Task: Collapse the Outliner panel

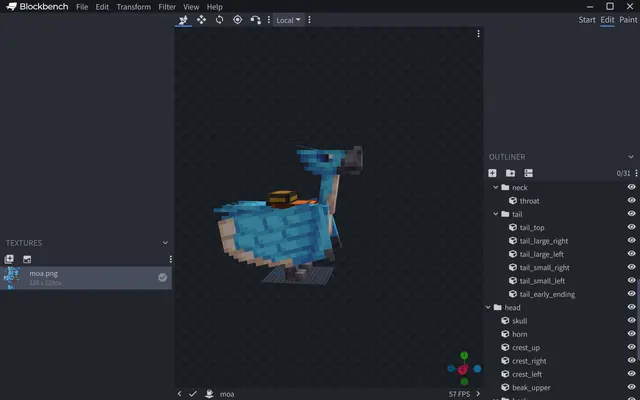Action: 631,157
